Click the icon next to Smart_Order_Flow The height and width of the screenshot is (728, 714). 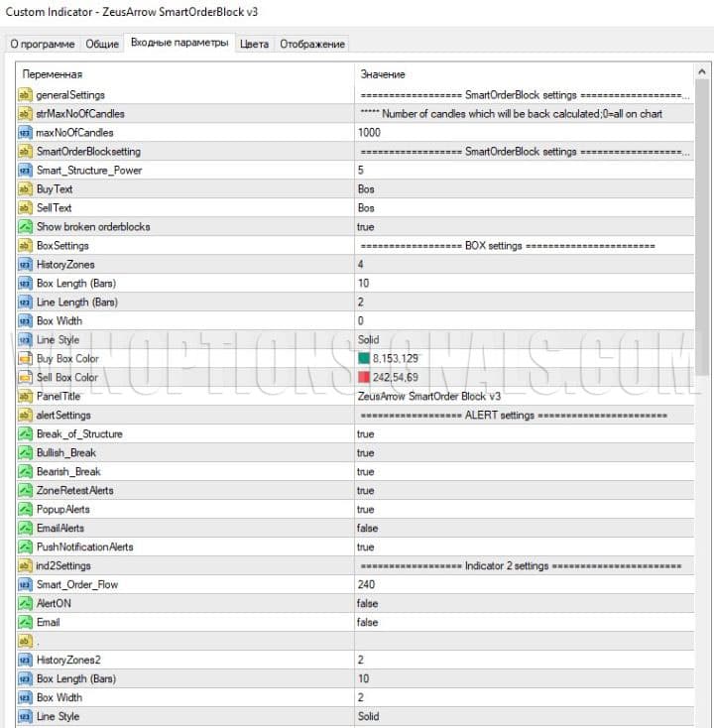25,585
